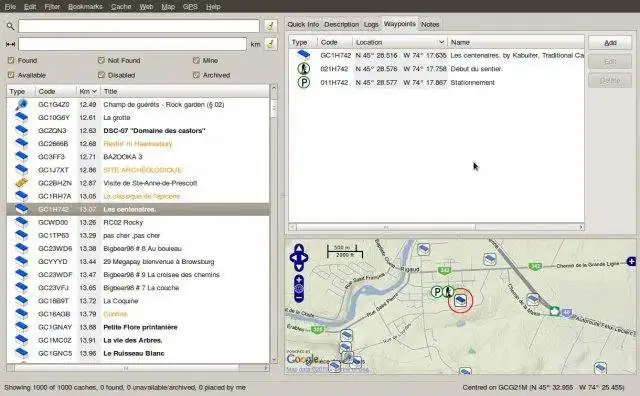Click the Add waypoint button
640x396 pixels.
610,43
